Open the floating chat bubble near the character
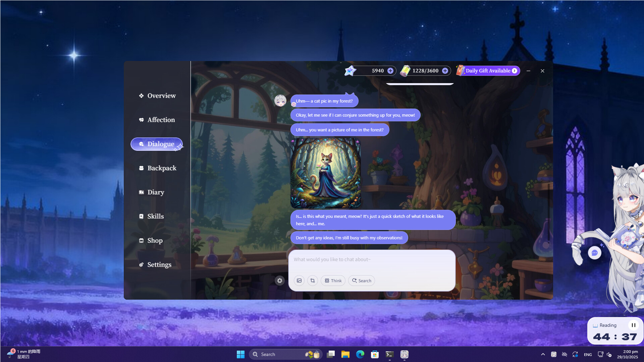 click(594, 253)
